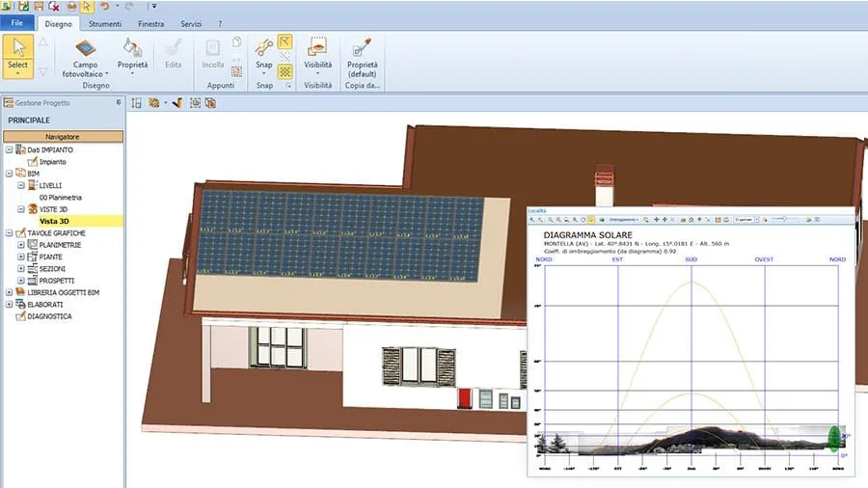Toggle the grid snap button

click(x=285, y=71)
